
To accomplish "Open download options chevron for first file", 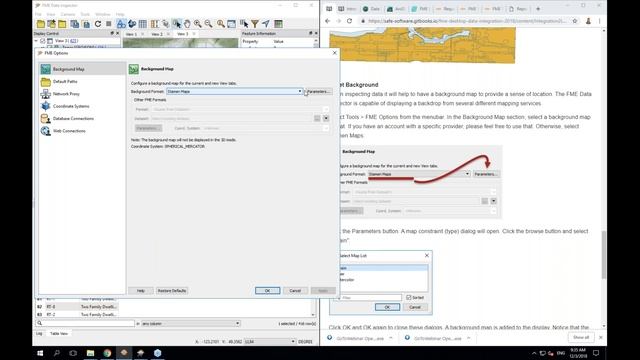I will point(391,338).
